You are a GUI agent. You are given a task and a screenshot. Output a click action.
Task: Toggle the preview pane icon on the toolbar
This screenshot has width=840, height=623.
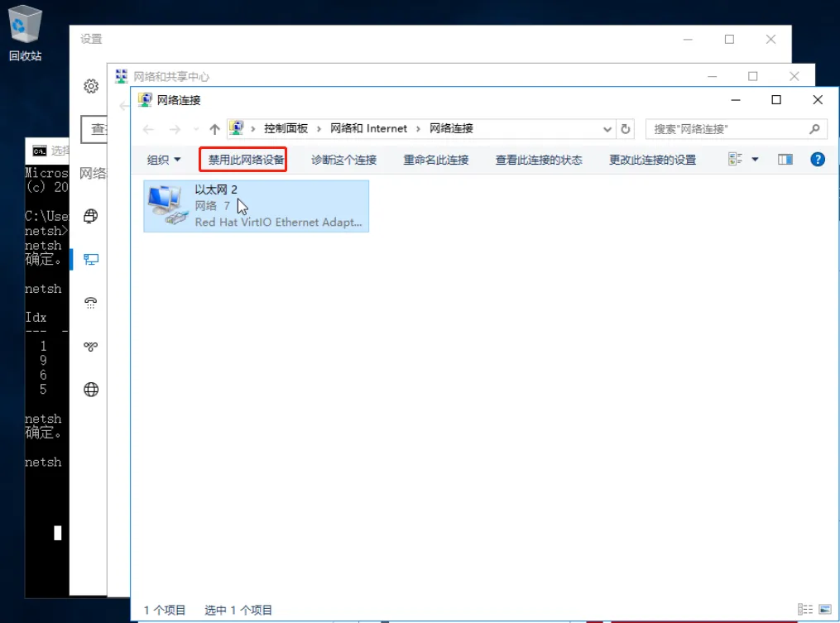(785, 159)
